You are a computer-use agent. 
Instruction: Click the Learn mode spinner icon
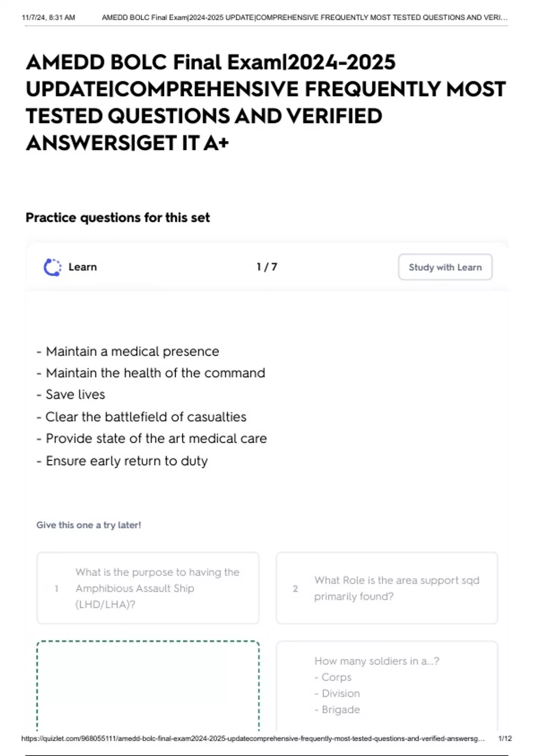pos(53,267)
